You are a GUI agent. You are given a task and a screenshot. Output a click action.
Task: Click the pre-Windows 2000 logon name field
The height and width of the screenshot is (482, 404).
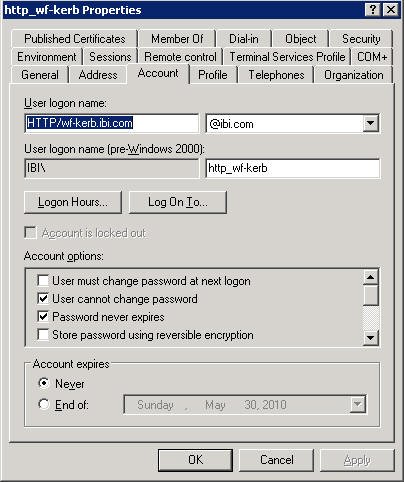point(293,168)
